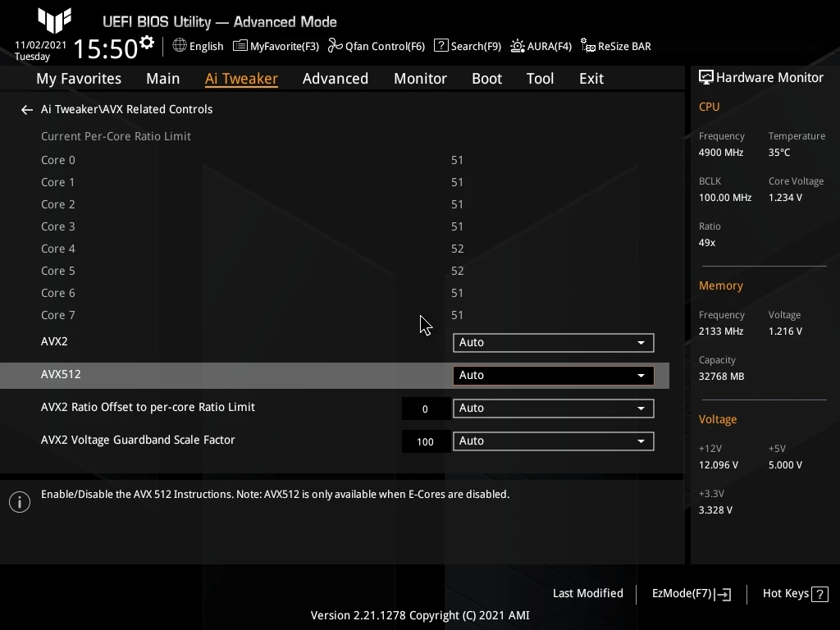
Task: Switch to Advanced tab
Action: [336, 79]
